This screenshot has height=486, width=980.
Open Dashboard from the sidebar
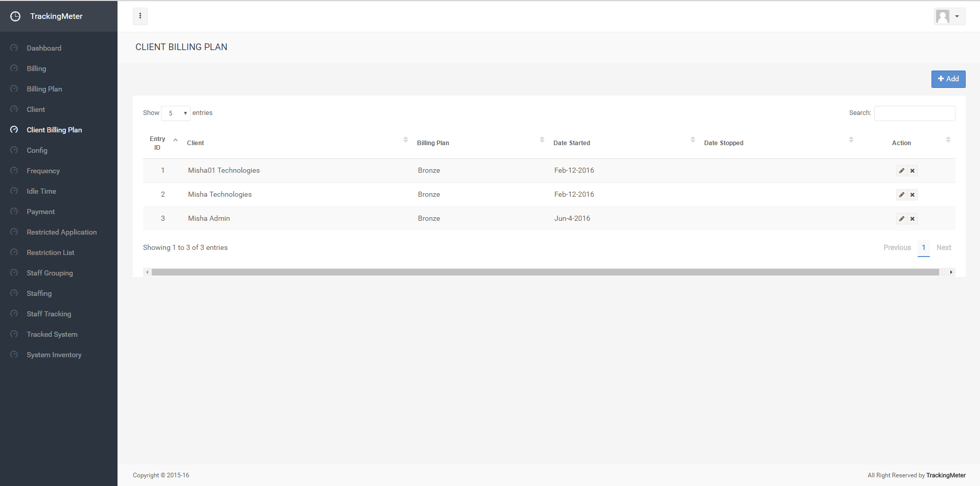tap(44, 48)
